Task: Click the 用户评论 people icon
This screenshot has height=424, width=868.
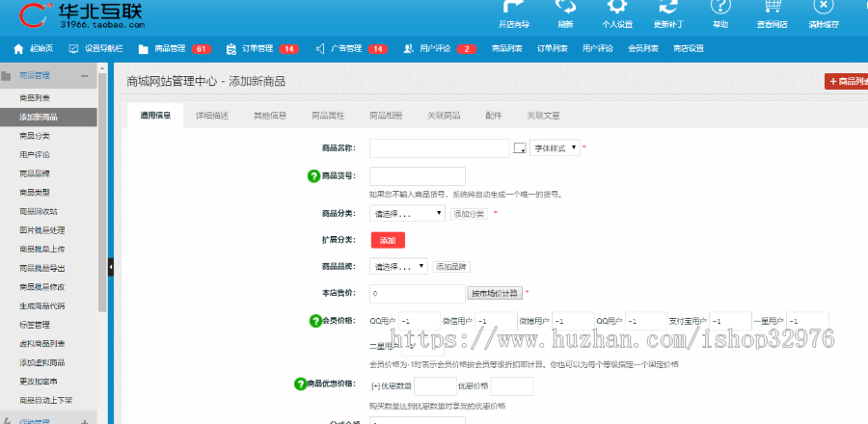Action: [408, 48]
